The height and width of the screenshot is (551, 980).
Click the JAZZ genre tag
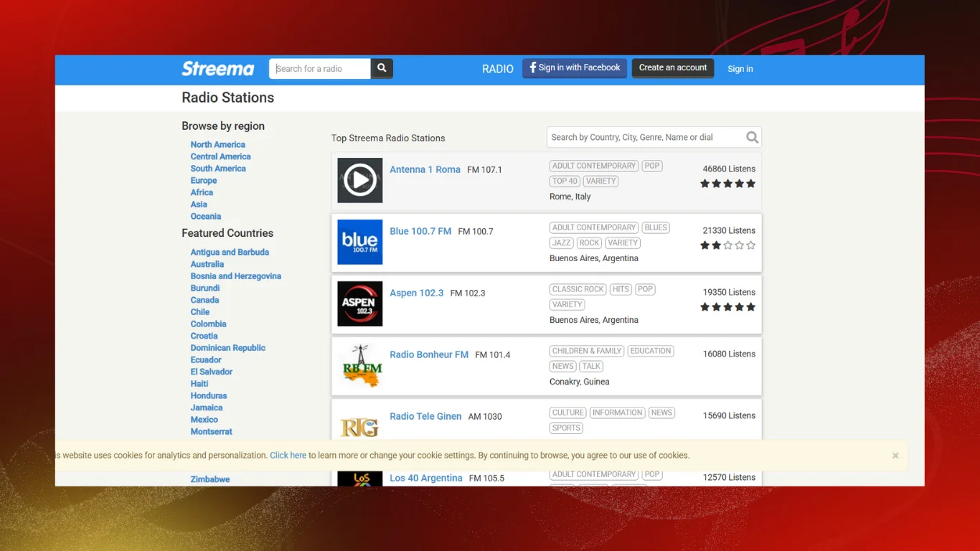coord(562,243)
